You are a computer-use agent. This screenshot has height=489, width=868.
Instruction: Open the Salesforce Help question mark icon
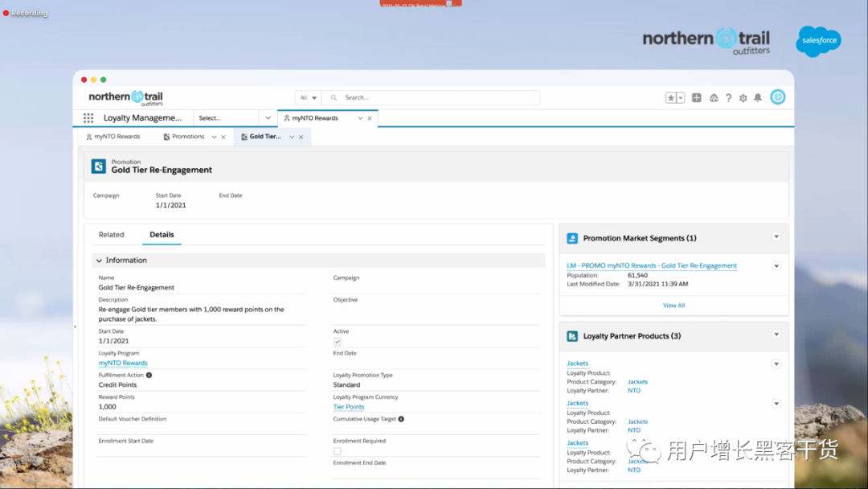click(728, 97)
